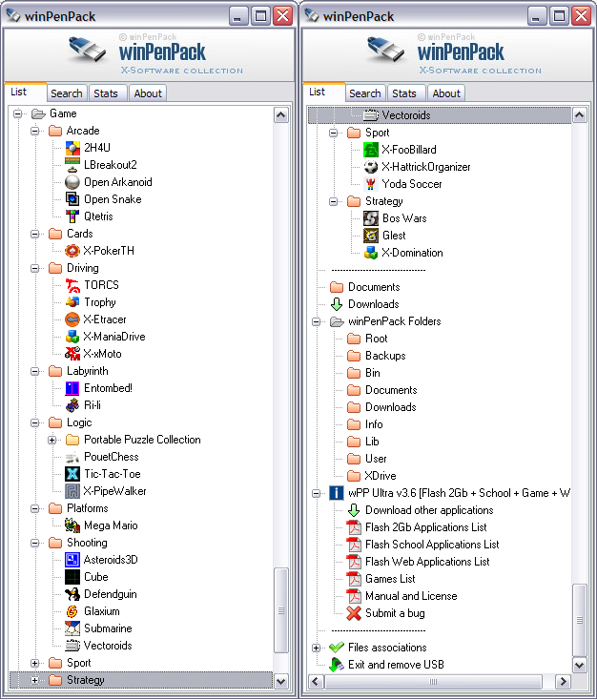597x700 pixels.
Task: Open the X-HattrickOrganizer soccer ball icon
Action: [x=371, y=167]
